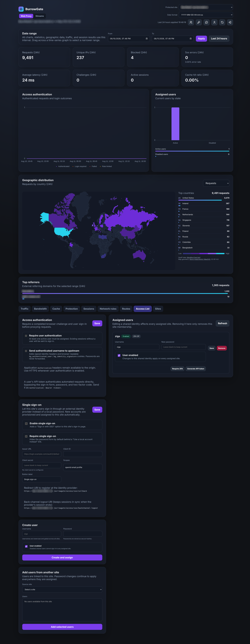Image resolution: width=250 pixels, height=644 pixels.
Task: Save changes for user ziga
Action: [x=212, y=348]
